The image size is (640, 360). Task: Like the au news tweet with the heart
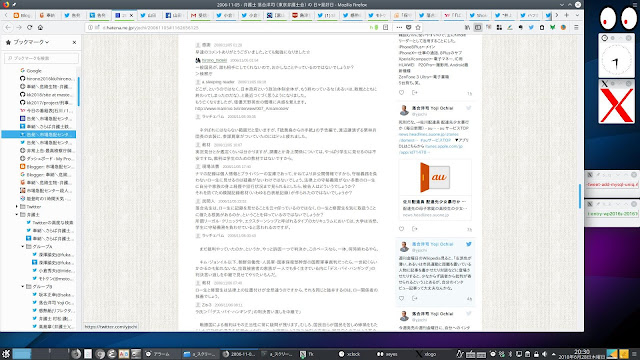click(401, 229)
